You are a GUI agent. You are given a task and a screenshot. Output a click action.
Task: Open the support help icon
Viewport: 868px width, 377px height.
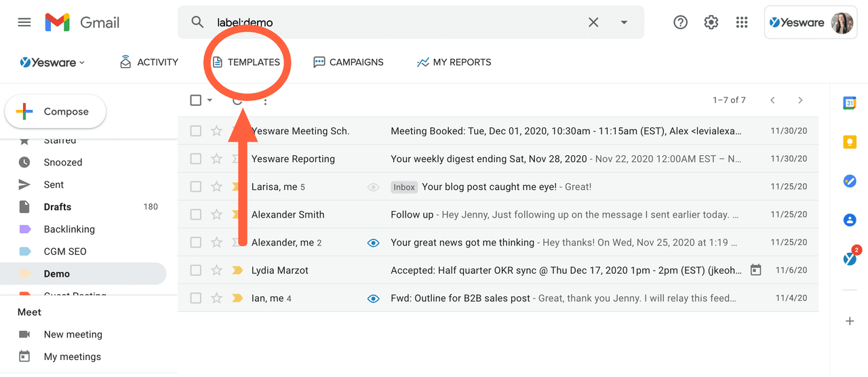[x=680, y=22]
